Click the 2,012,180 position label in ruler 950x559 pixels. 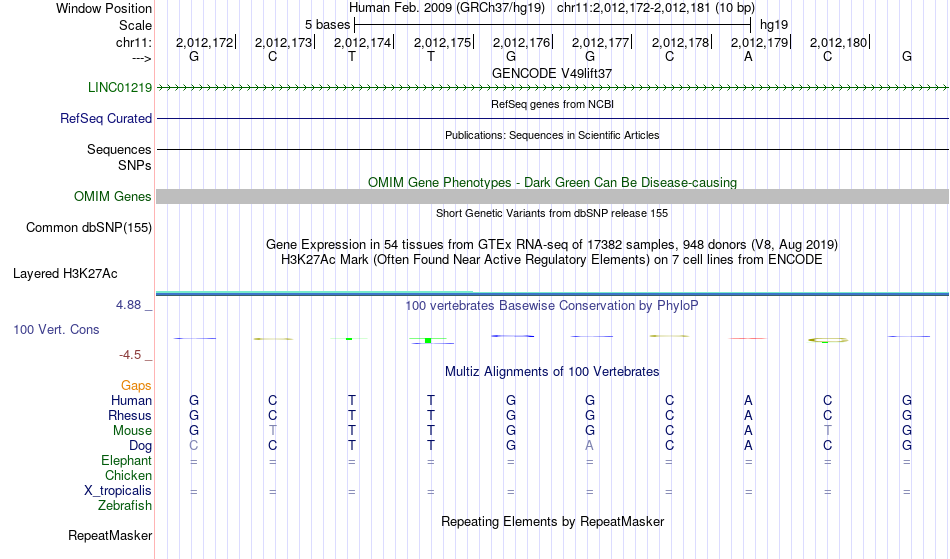(x=839, y=42)
